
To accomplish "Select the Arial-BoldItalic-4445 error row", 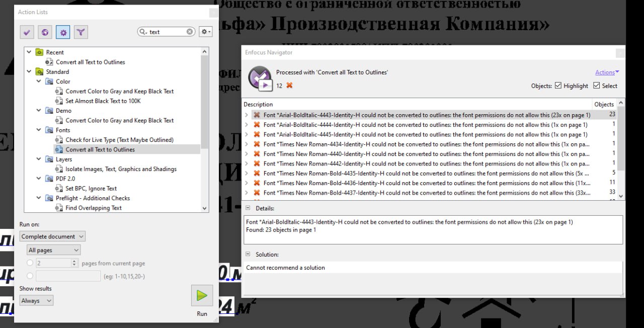I will [430, 134].
